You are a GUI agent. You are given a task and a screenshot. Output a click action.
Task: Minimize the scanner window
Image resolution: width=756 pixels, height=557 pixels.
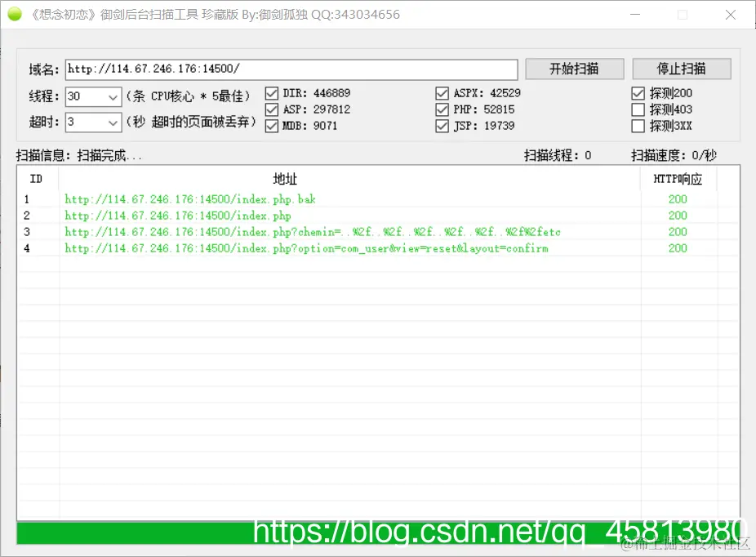click(635, 15)
